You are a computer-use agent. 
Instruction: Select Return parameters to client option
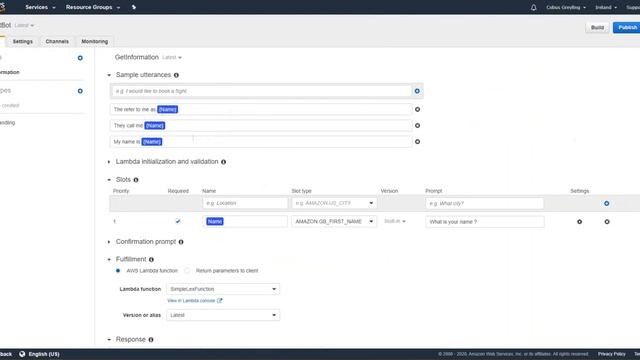(187, 271)
